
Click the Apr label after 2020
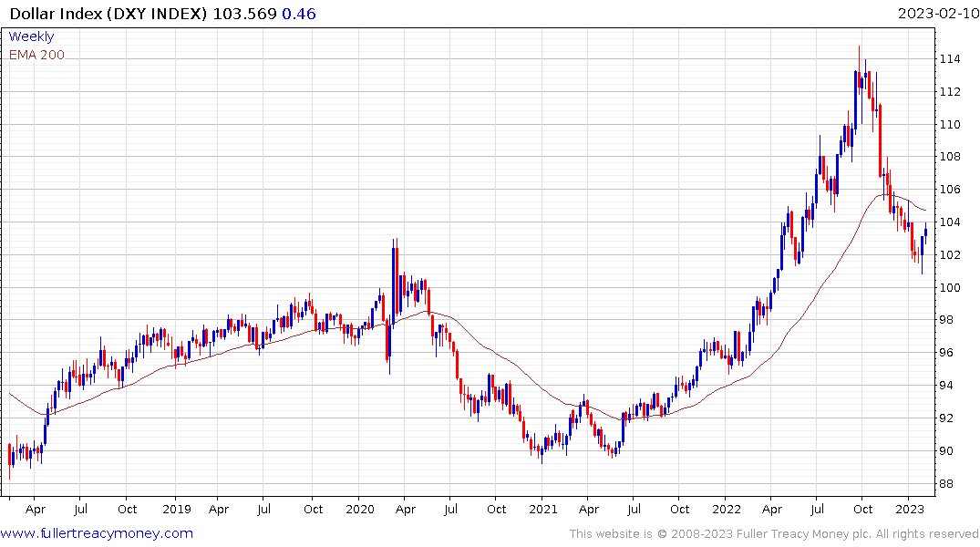[x=405, y=510]
